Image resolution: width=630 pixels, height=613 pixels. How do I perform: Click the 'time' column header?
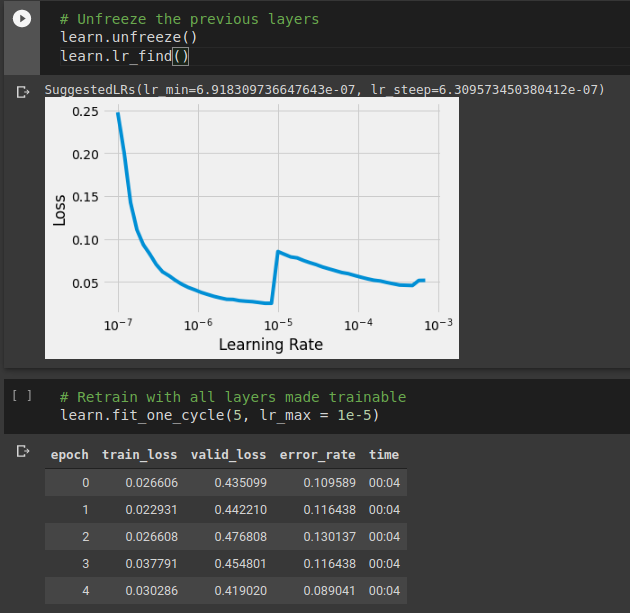click(384, 454)
